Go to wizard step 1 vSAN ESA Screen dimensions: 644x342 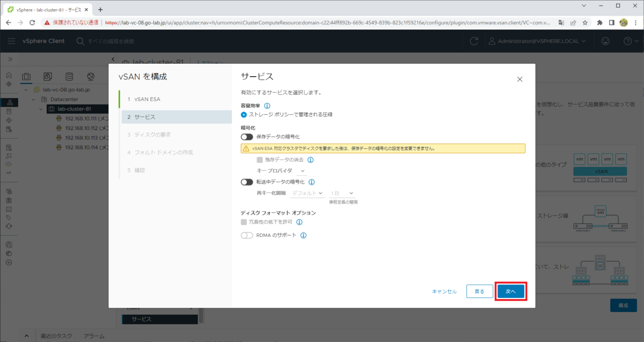[176, 99]
